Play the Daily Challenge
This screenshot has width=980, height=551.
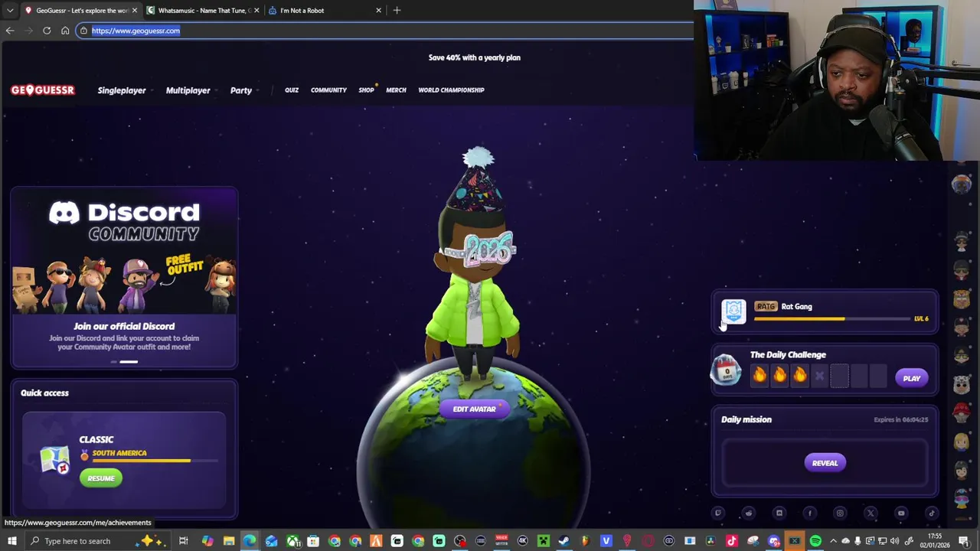coord(911,378)
